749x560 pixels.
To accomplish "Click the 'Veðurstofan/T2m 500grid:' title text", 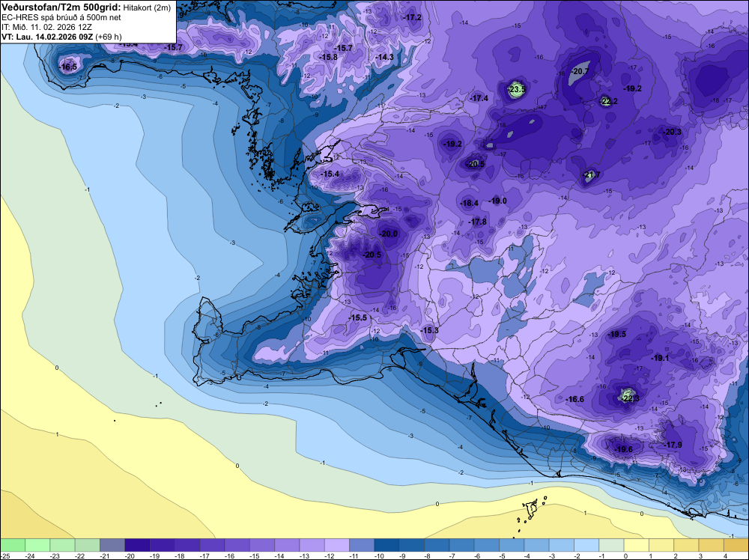I will (61, 7).
